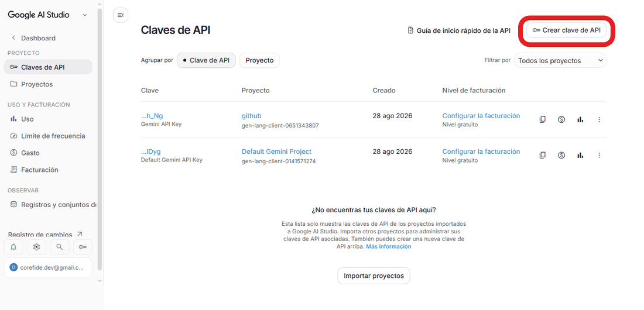Open spend icon for ...h_Ng key

[561, 119]
